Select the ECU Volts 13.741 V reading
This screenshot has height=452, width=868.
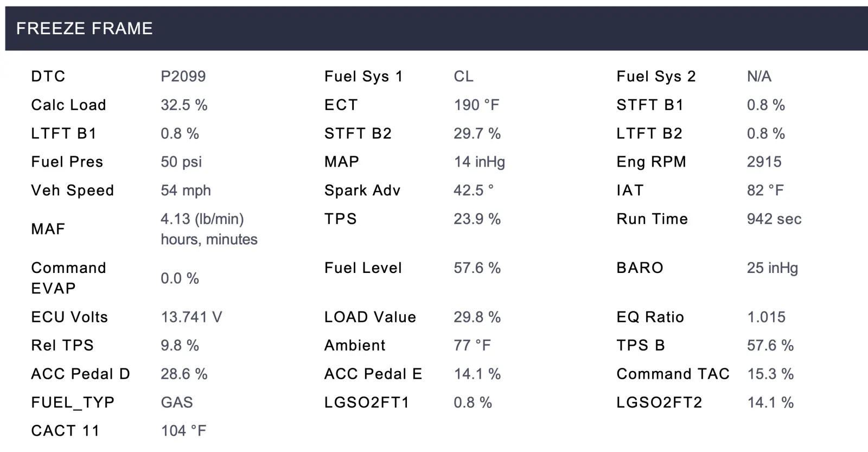click(x=191, y=317)
